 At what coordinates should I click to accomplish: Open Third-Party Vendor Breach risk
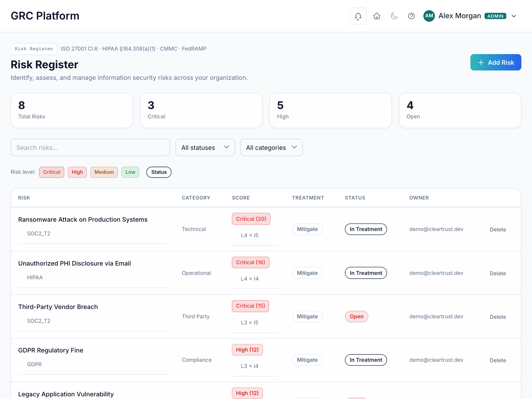tap(58, 307)
